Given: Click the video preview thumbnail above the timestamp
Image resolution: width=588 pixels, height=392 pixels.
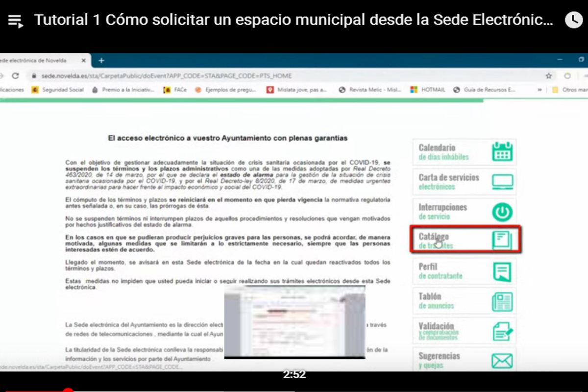Looking at the screenshot, I should coord(294,322).
